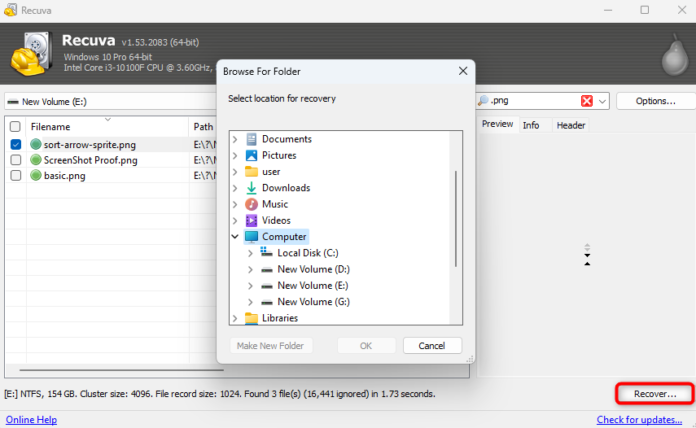Viewport: 696px width, 428px height.
Task: Click the Libraries folder icon
Action: (251, 318)
